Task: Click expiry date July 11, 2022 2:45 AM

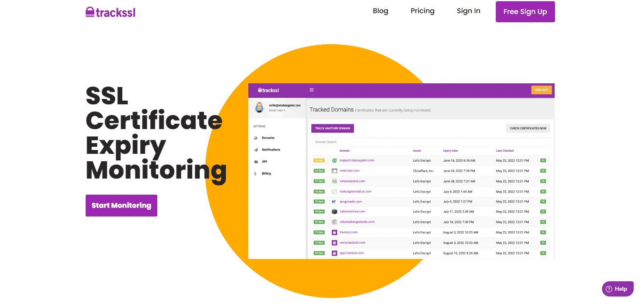Action: pos(458,212)
